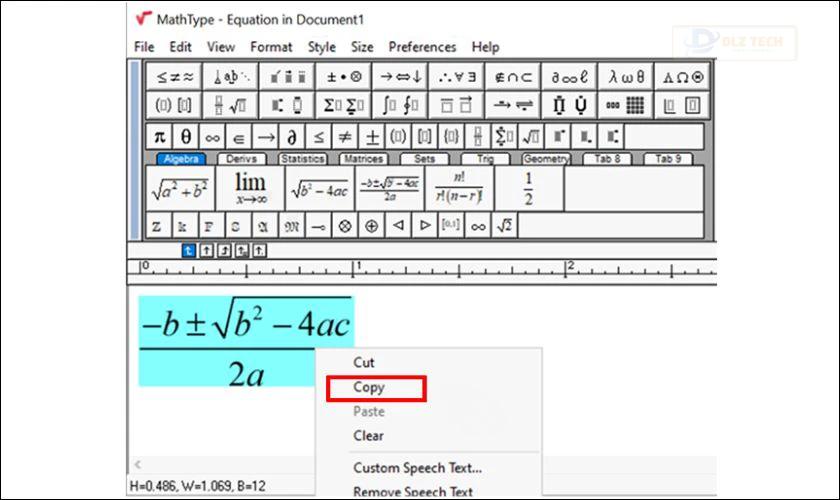Insert the right-pointing triangle symbol
The height and width of the screenshot is (500, 840).
[425, 226]
